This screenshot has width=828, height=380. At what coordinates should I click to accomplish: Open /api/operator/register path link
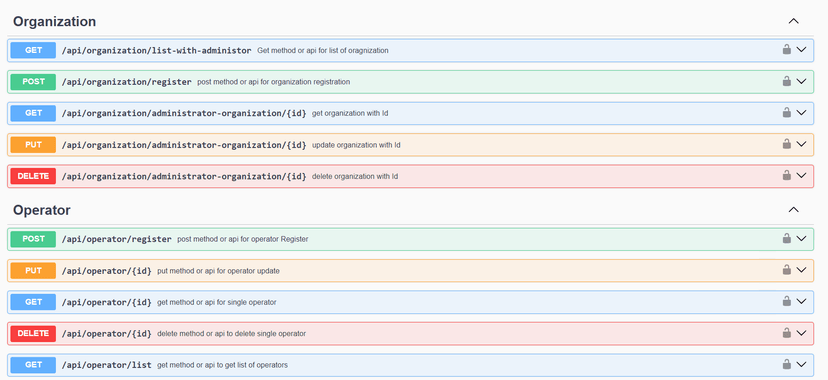tap(117, 239)
